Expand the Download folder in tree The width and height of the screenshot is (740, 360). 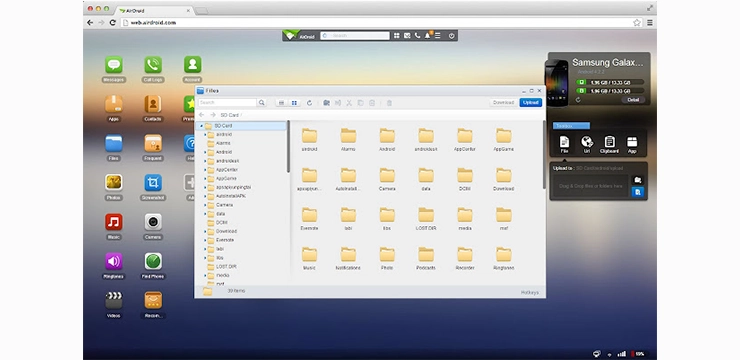pyautogui.click(x=205, y=231)
